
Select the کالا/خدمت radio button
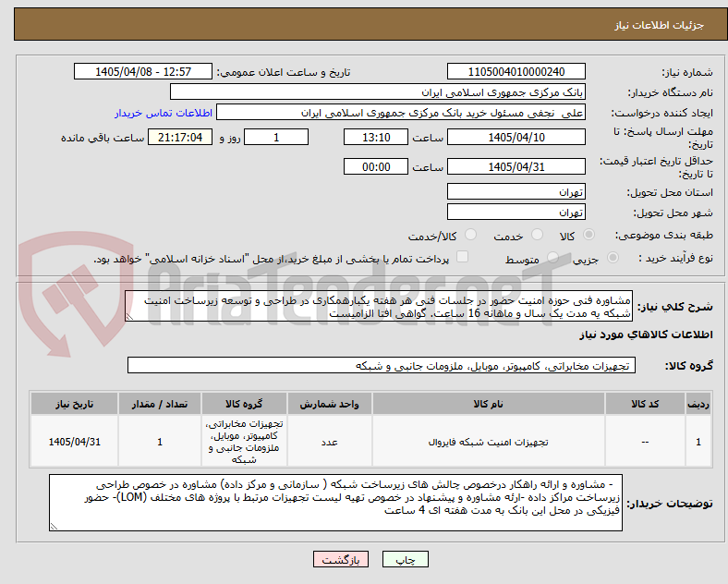tap(471, 235)
